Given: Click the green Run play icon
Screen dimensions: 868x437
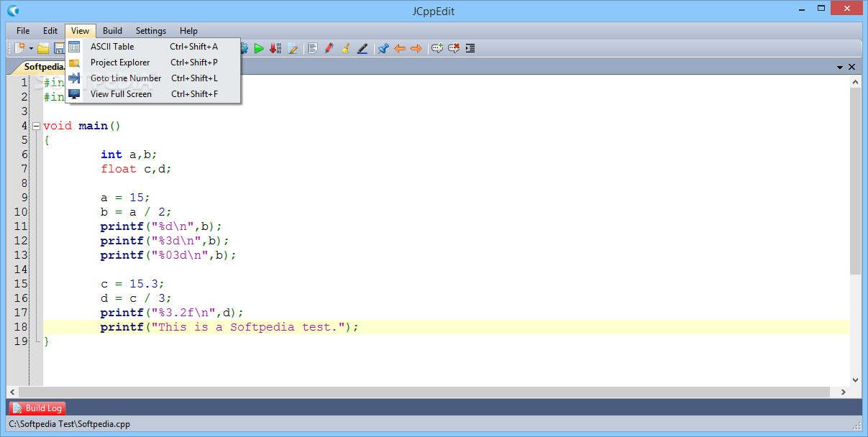Looking at the screenshot, I should (259, 48).
